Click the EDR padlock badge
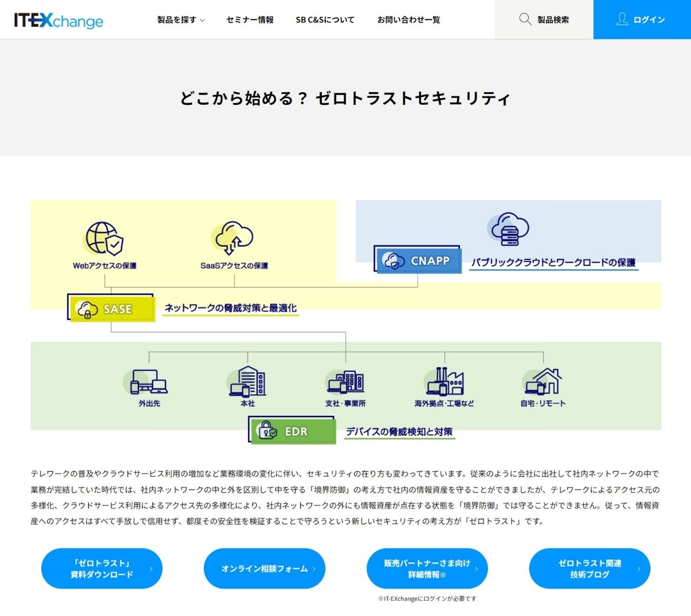The width and height of the screenshot is (691, 616). (292, 430)
